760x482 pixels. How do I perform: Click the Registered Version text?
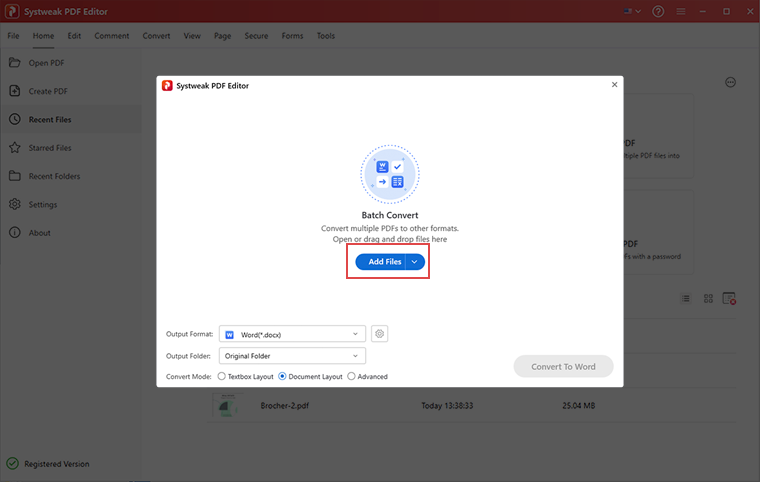point(57,464)
